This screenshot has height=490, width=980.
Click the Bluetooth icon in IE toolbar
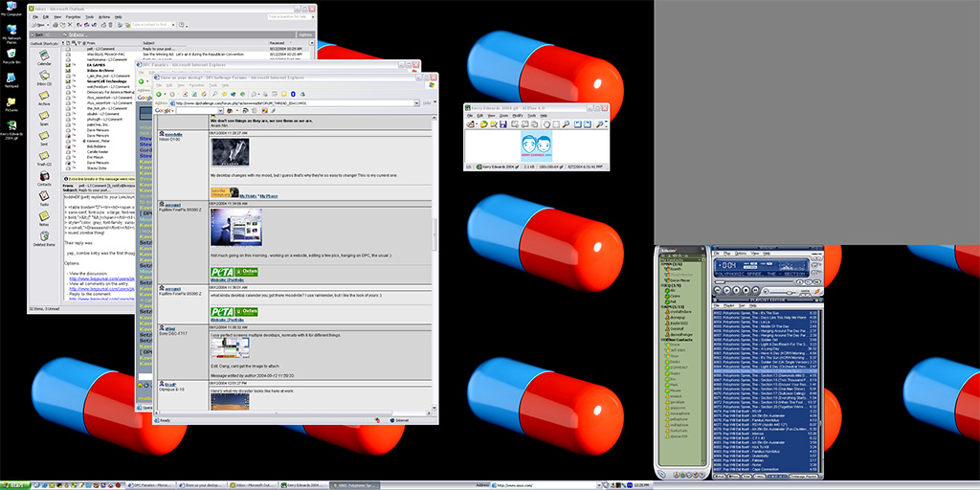[293, 95]
